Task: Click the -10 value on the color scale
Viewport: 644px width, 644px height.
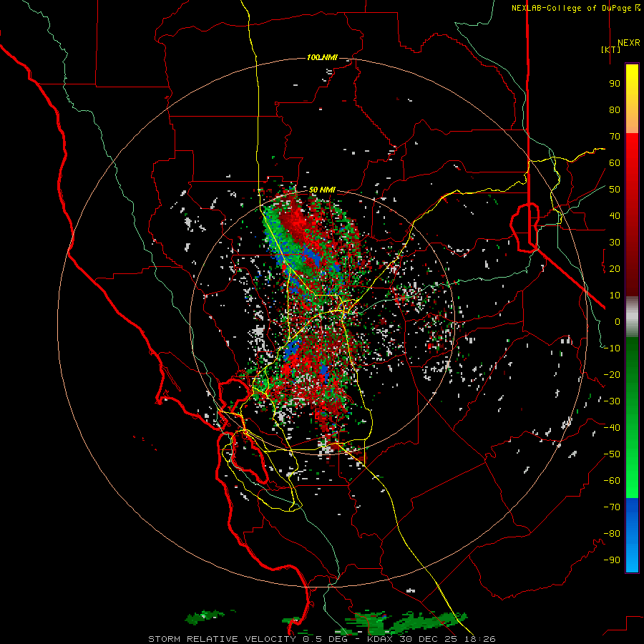Action: pos(612,348)
